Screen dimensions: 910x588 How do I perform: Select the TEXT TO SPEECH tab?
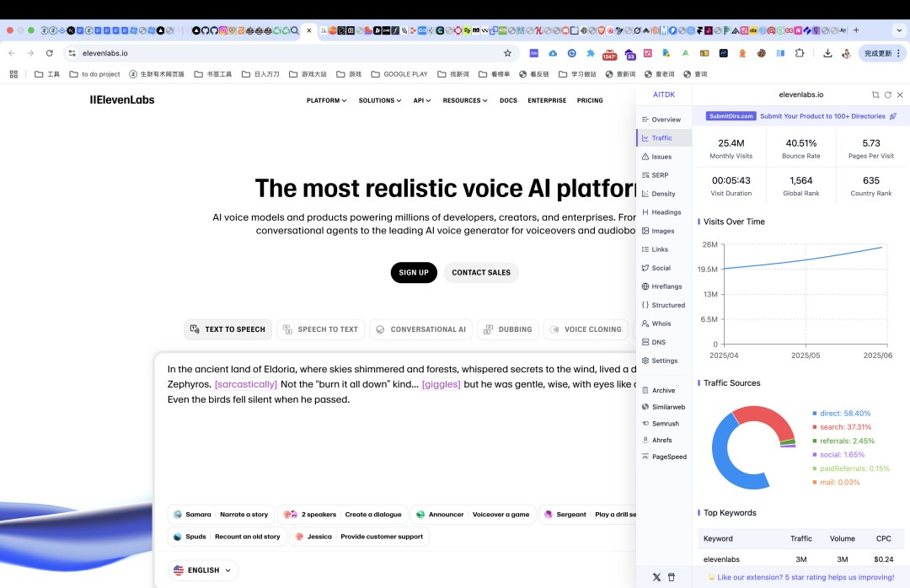pyautogui.click(x=227, y=329)
